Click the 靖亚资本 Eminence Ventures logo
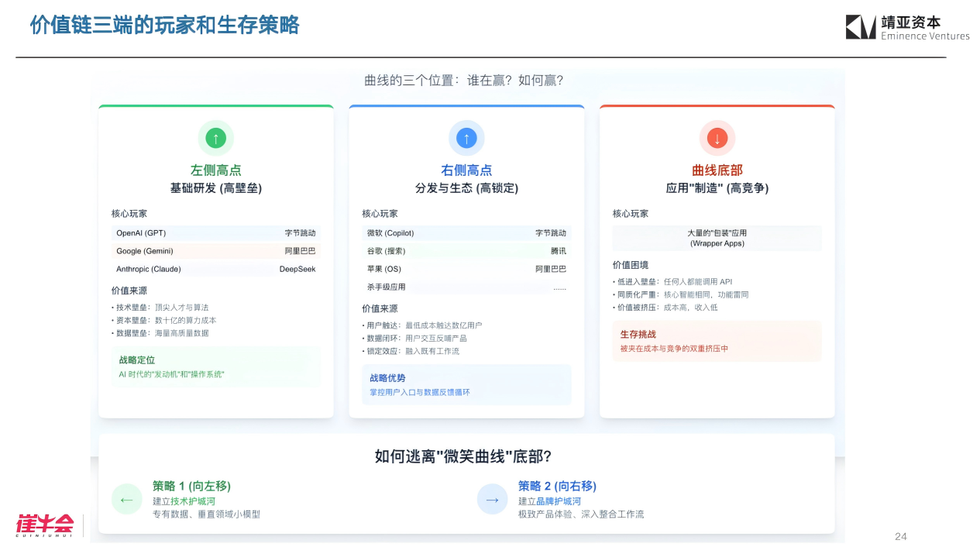The image size is (980, 547). coord(907,27)
